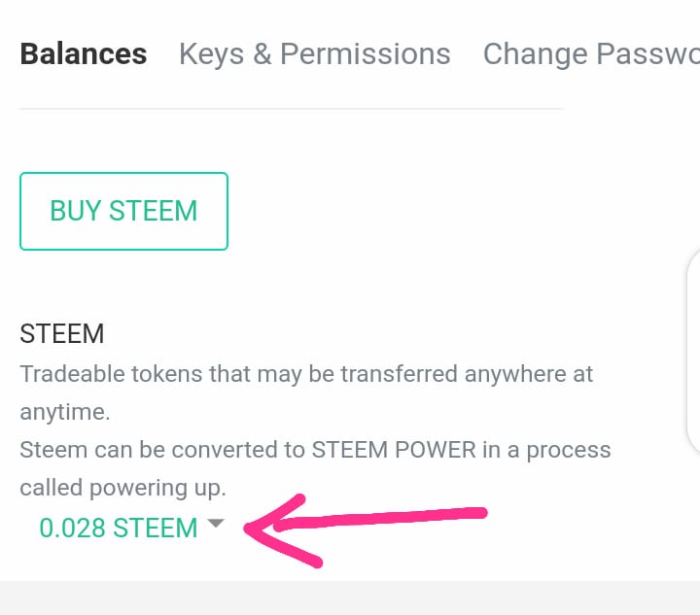Viewport: 700px width, 615px height.
Task: Click the divider line below the tabs
Action: point(292,109)
